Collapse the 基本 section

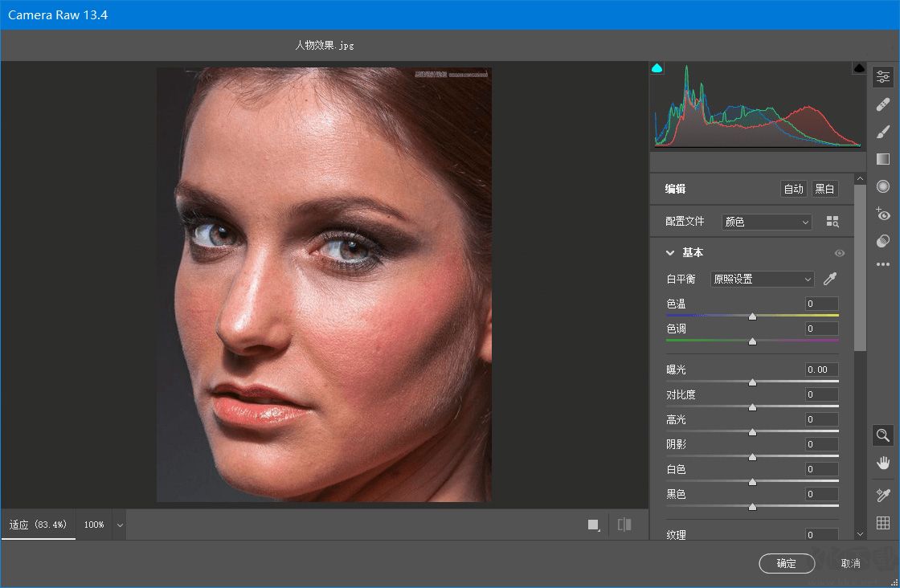[671, 252]
